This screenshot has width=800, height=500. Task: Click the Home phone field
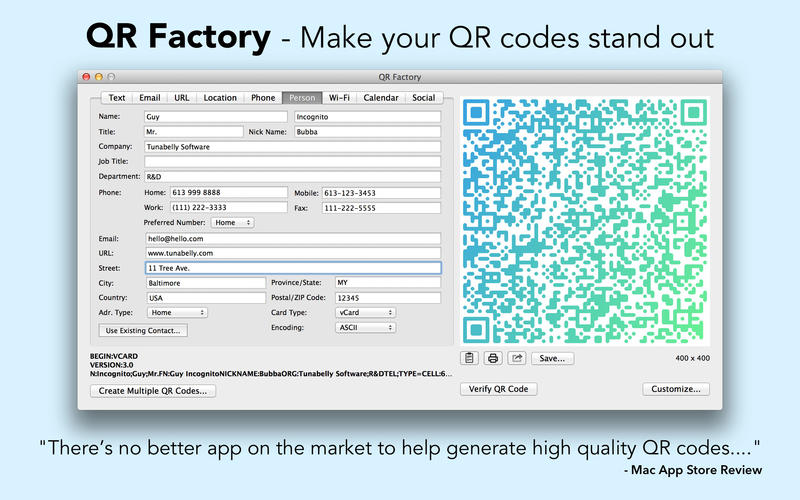(229, 192)
